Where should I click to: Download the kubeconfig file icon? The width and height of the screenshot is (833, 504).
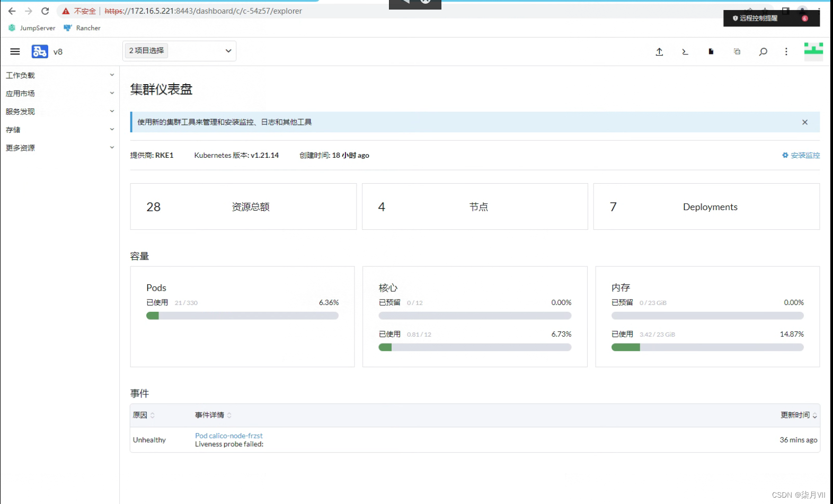[711, 51]
